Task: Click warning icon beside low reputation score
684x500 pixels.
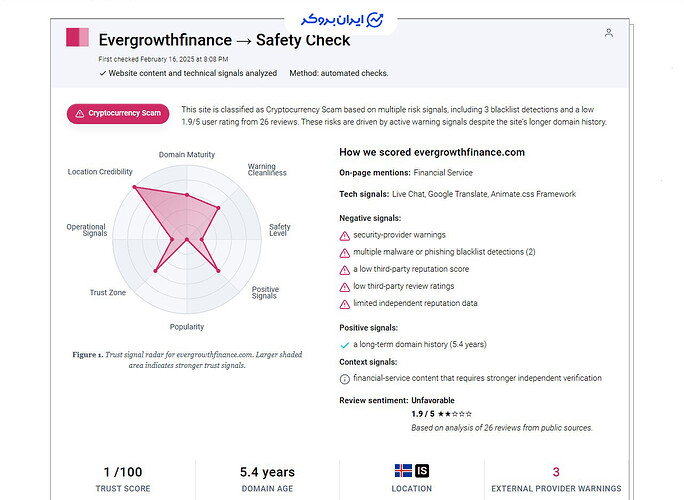Action: 345,270
